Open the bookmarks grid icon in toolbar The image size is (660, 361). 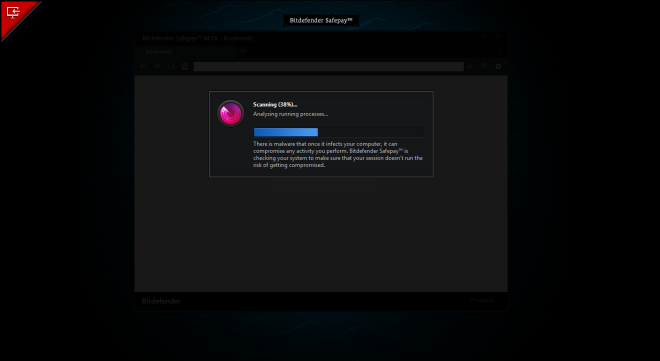pyautogui.click(x=185, y=66)
